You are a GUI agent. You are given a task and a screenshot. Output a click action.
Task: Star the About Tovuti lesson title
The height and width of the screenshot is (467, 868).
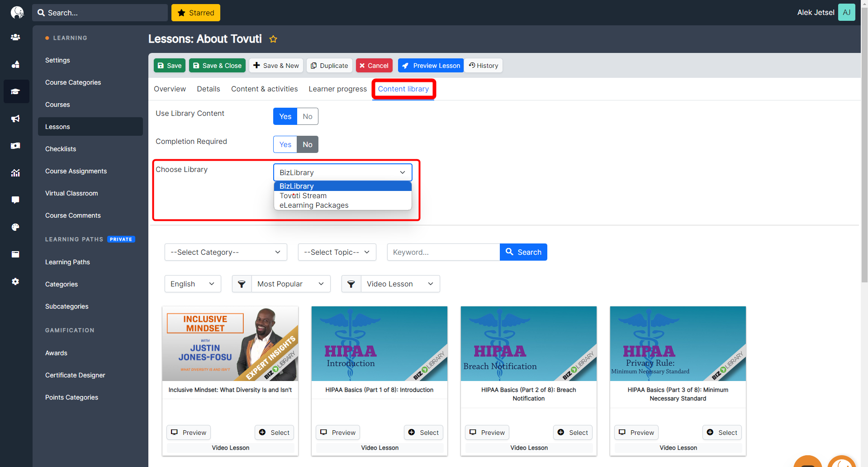(x=273, y=39)
